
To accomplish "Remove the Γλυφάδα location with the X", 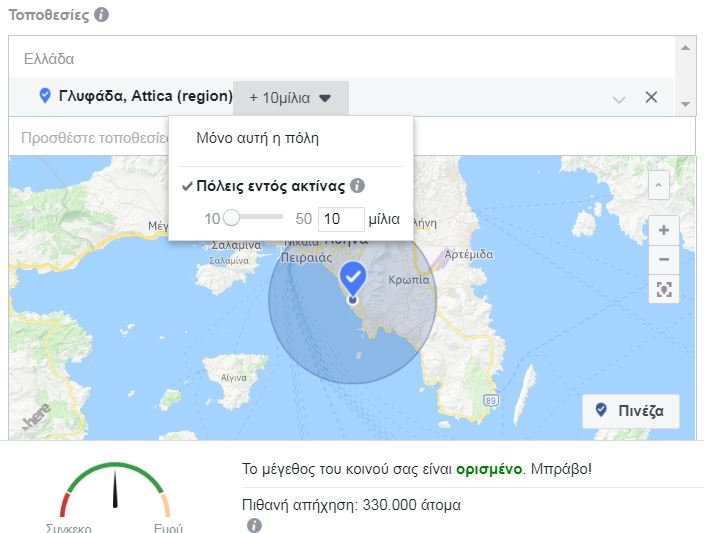I will (x=651, y=97).
